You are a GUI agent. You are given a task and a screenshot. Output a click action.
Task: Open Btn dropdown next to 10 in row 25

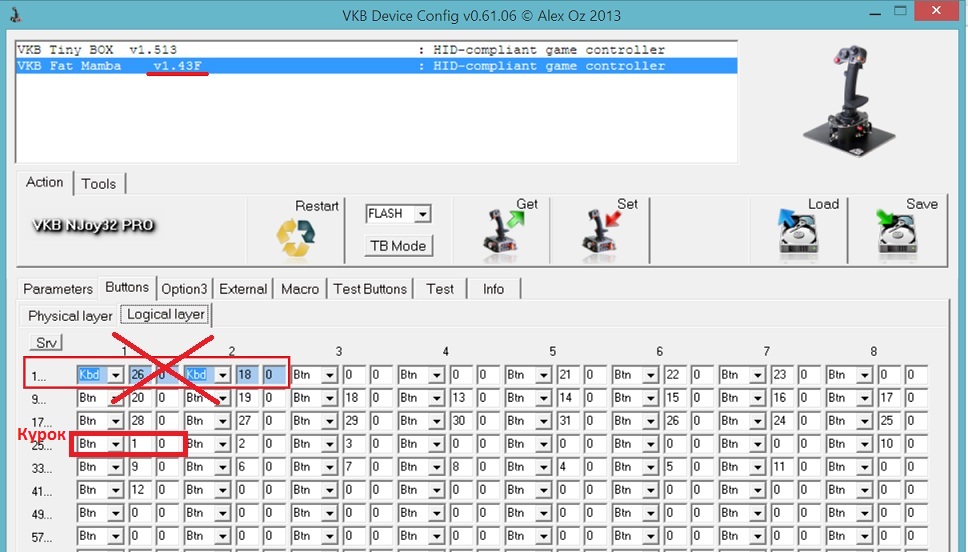tap(864, 444)
